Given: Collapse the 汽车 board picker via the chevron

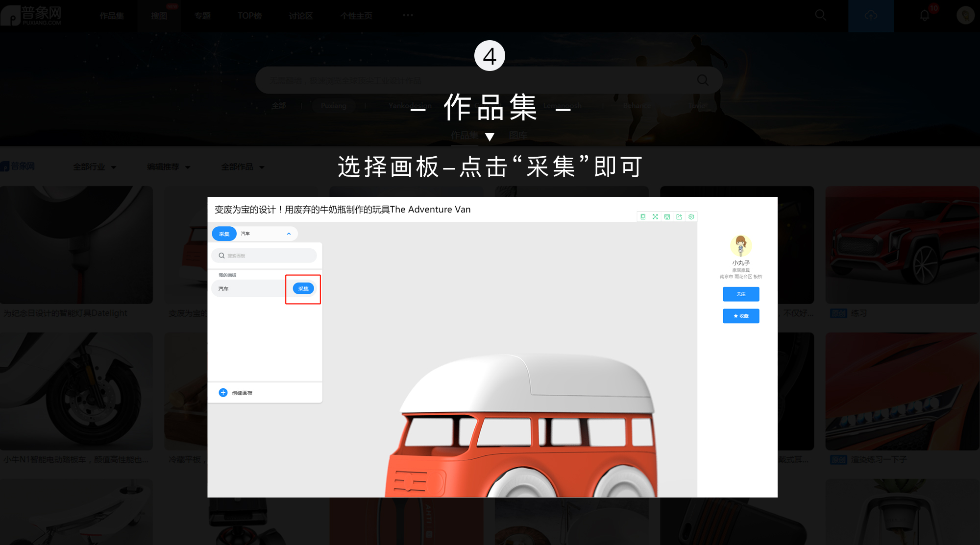Looking at the screenshot, I should [x=289, y=234].
